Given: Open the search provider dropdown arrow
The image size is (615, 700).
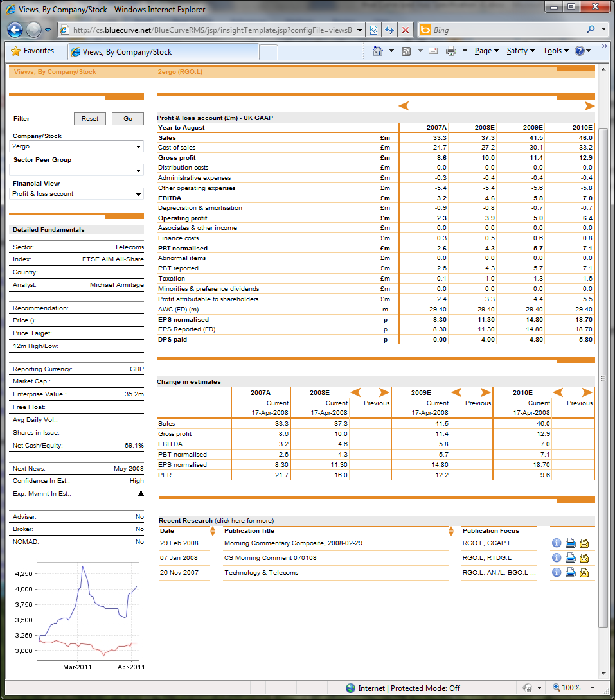Looking at the screenshot, I should click(603, 30).
